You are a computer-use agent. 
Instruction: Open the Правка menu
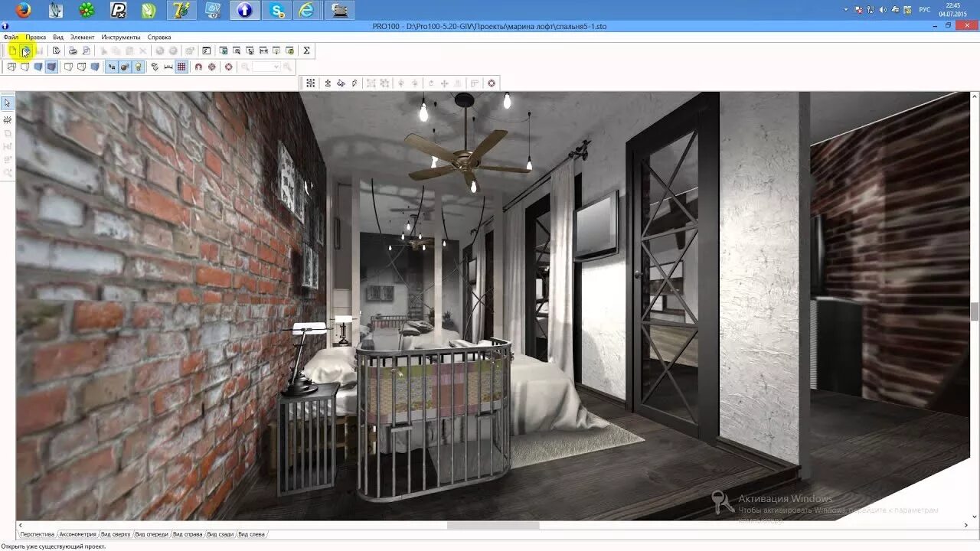(35, 37)
